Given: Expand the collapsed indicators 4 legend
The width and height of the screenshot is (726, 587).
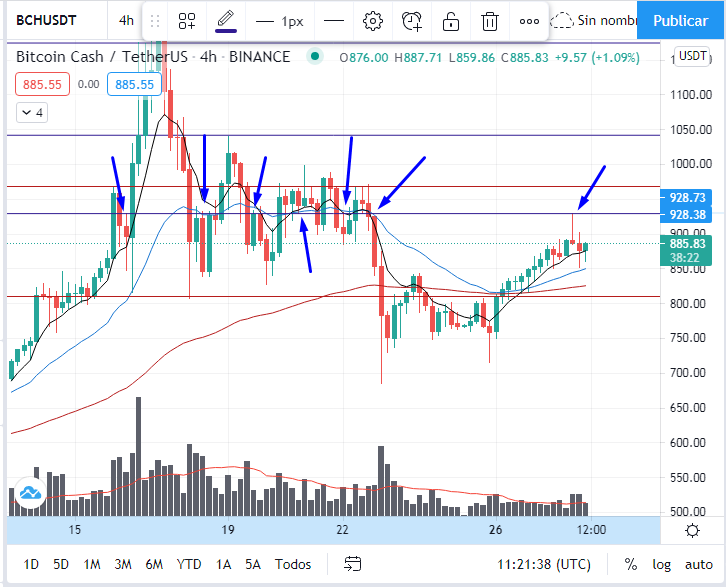Looking at the screenshot, I should pyautogui.click(x=32, y=112).
